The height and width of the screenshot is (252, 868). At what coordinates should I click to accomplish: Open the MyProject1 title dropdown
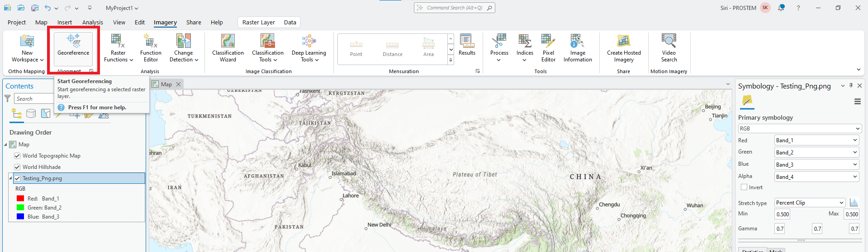tap(122, 8)
